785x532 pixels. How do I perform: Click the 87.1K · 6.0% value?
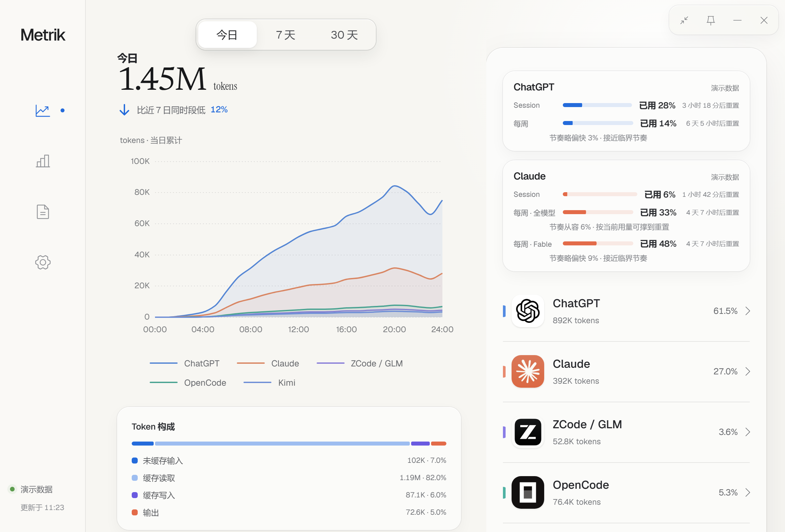click(426, 495)
